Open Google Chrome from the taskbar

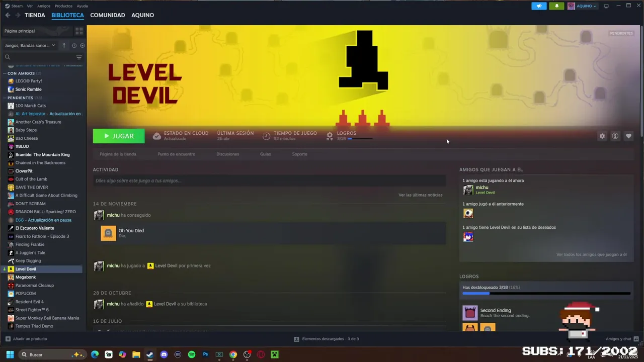click(x=233, y=354)
